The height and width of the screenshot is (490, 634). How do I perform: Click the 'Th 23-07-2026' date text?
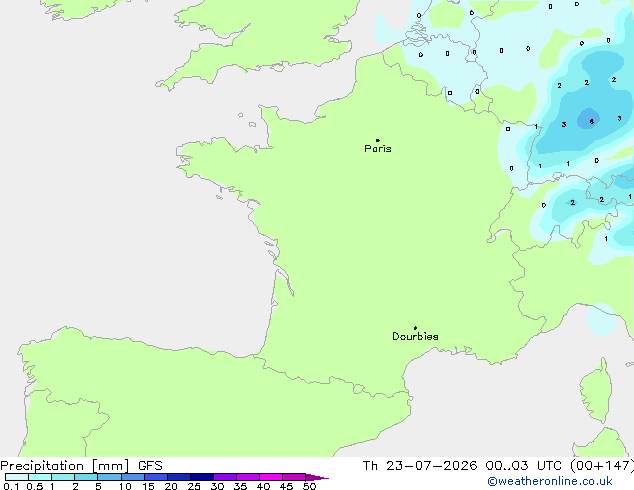(x=420, y=466)
